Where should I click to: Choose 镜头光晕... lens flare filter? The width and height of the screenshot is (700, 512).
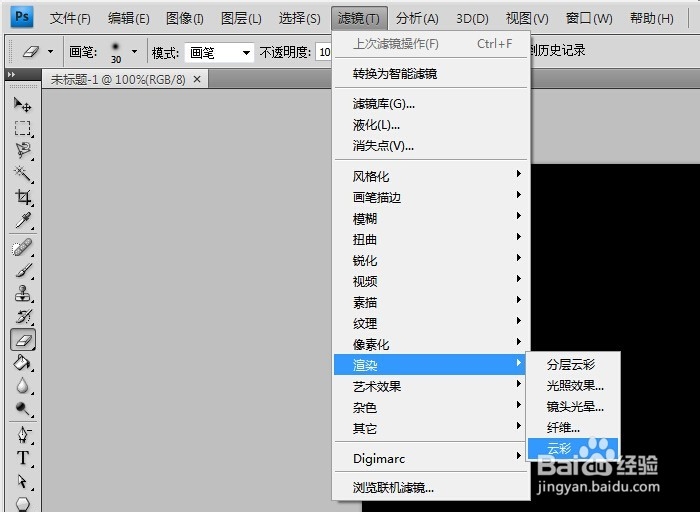(573, 407)
